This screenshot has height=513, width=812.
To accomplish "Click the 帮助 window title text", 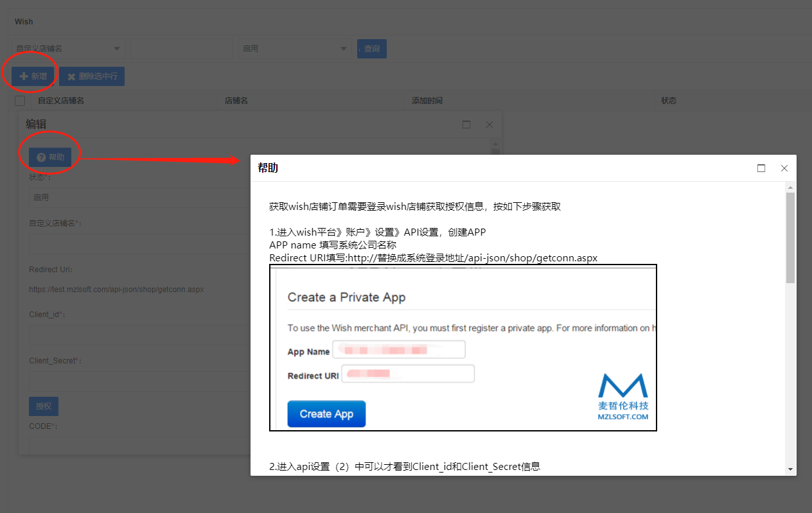I will click(268, 168).
